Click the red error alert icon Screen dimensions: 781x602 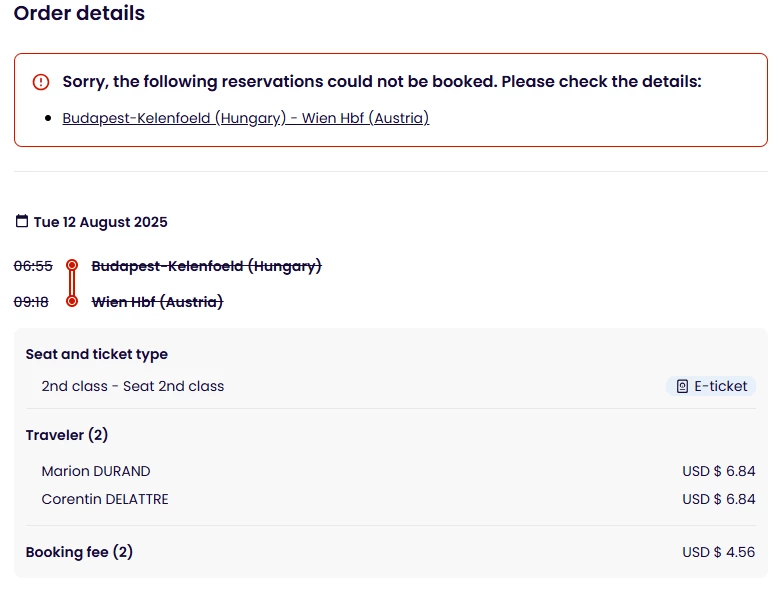41,82
